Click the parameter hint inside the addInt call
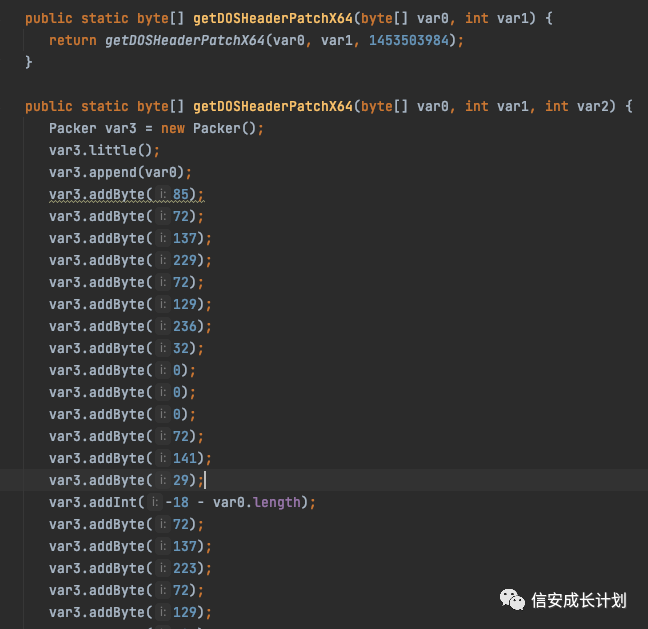The width and height of the screenshot is (648, 629). [x=155, y=503]
